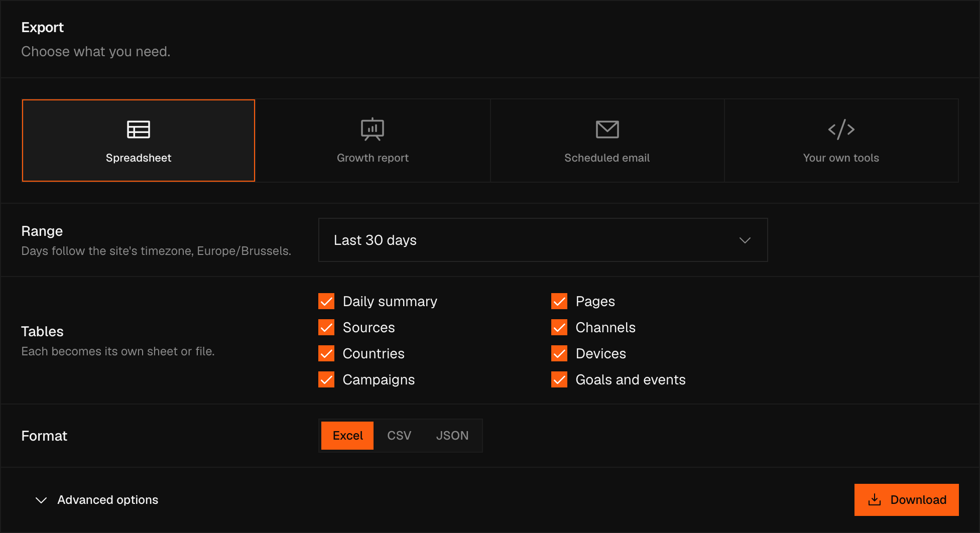Viewport: 980px width, 533px height.
Task: Open the Last 30 days range dropdown
Action: (x=543, y=240)
